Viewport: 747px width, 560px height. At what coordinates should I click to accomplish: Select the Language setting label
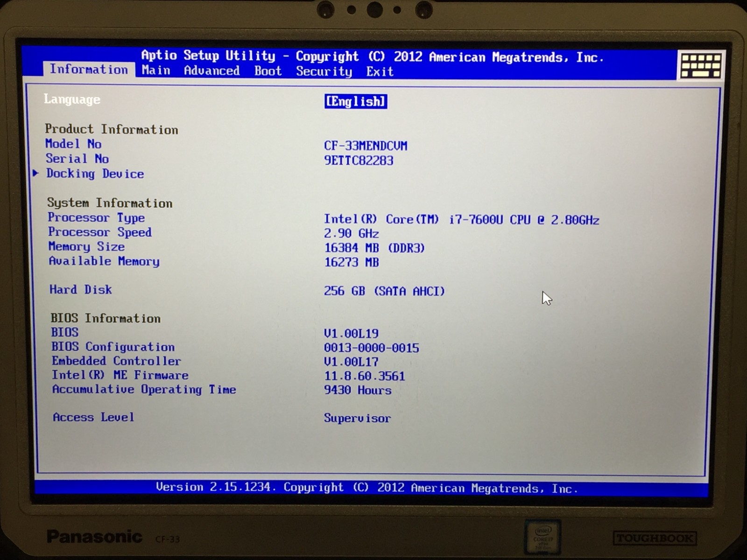tap(72, 99)
